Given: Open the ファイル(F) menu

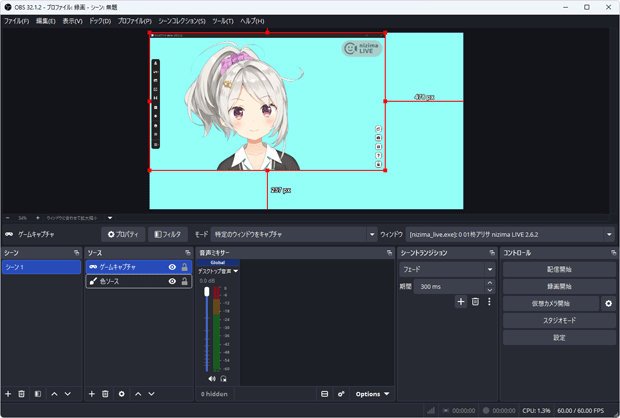Looking at the screenshot, I should (17, 21).
